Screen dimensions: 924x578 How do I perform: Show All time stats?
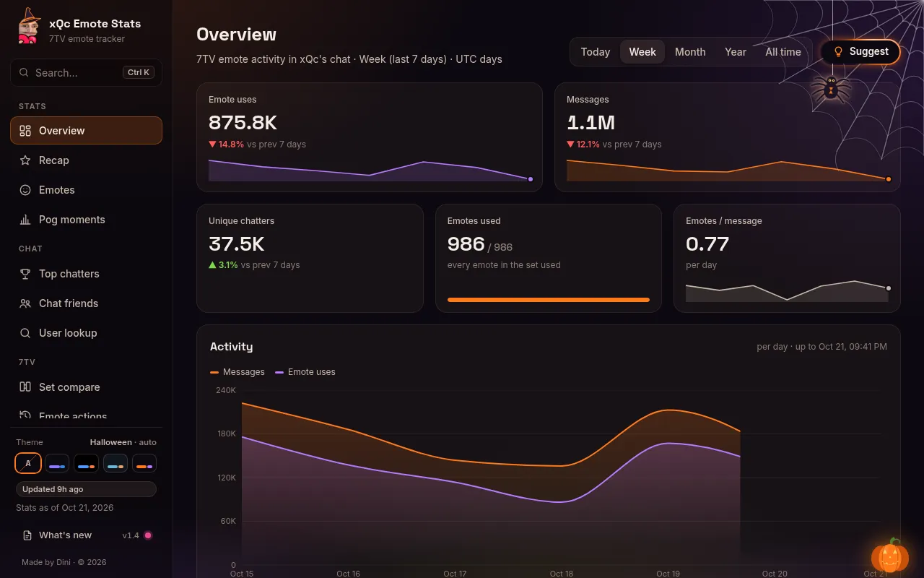tap(783, 52)
